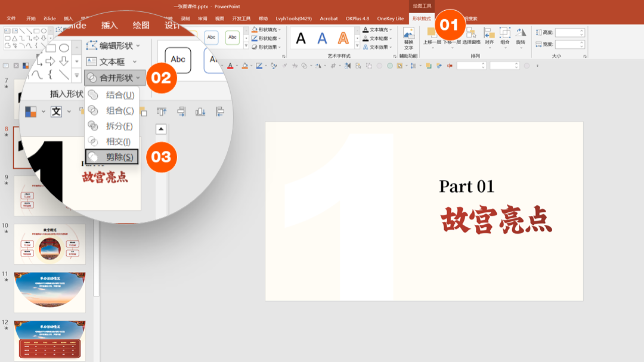Screen dimensions: 644x362
Task: Select the arc shape in the shapes gallery
Action: pos(22,45)
